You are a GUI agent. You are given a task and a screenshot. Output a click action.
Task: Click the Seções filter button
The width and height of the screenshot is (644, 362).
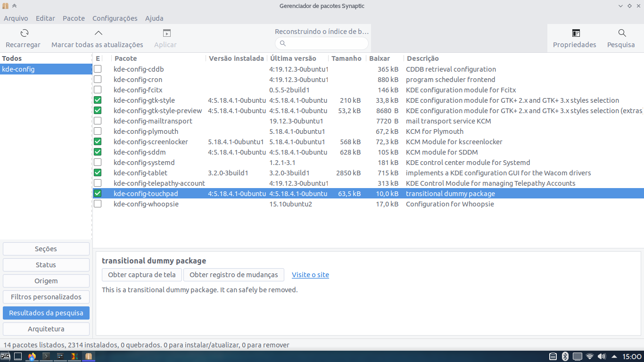click(x=46, y=249)
